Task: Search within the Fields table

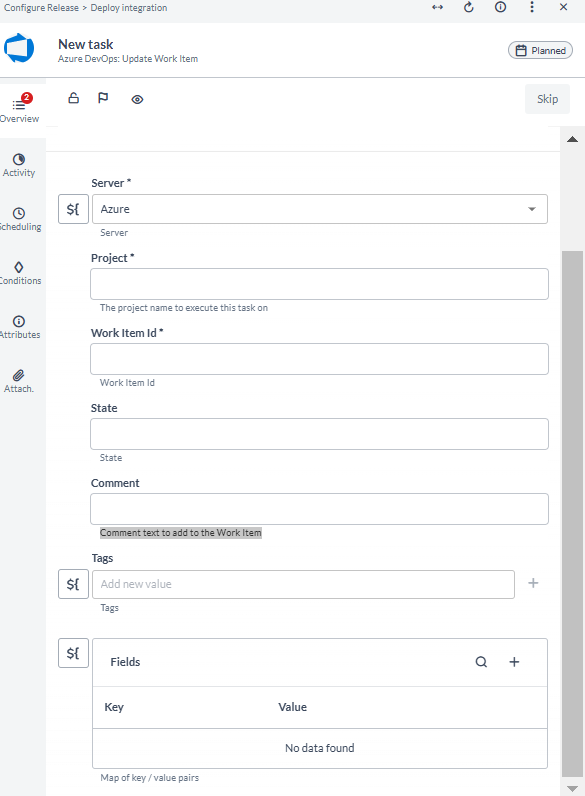Action: pos(481,662)
